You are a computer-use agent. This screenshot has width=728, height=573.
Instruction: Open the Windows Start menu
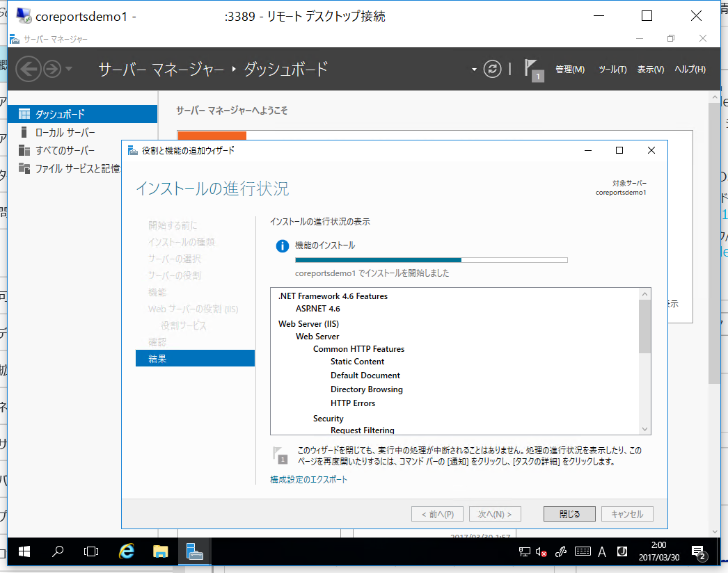point(24,551)
